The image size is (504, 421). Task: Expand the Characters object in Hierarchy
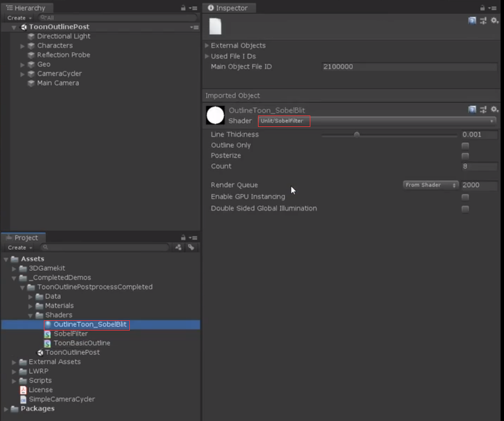(x=22, y=46)
